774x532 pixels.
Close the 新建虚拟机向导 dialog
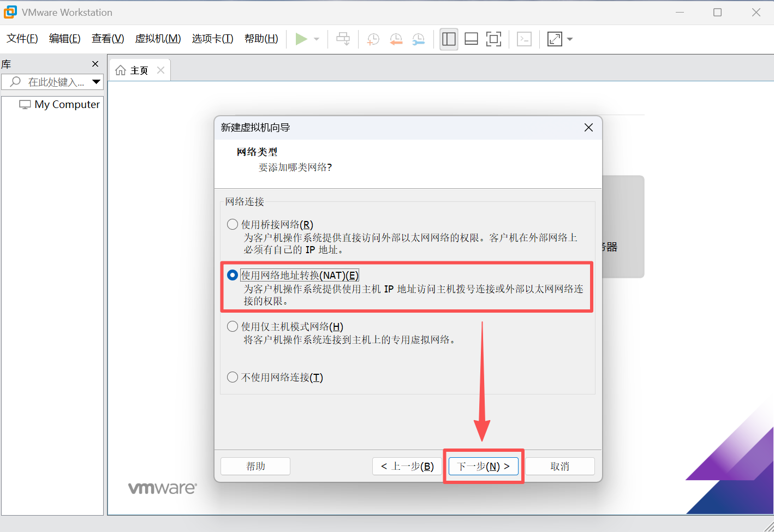tap(588, 127)
